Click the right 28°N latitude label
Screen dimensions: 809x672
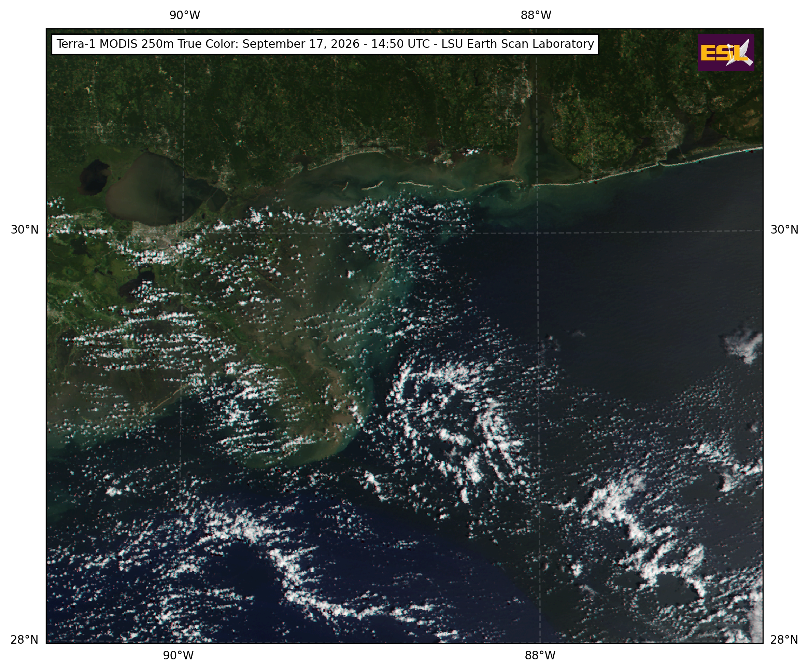click(x=784, y=640)
